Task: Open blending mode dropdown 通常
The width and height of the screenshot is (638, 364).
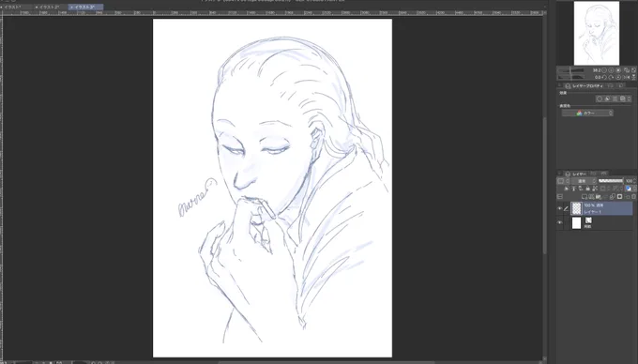Action: pyautogui.click(x=585, y=181)
